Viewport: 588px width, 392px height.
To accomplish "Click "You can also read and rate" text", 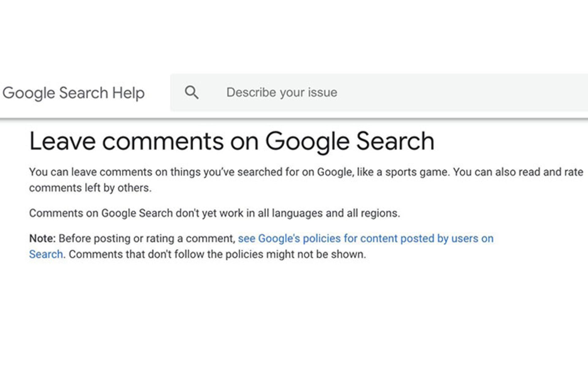I will [518, 172].
